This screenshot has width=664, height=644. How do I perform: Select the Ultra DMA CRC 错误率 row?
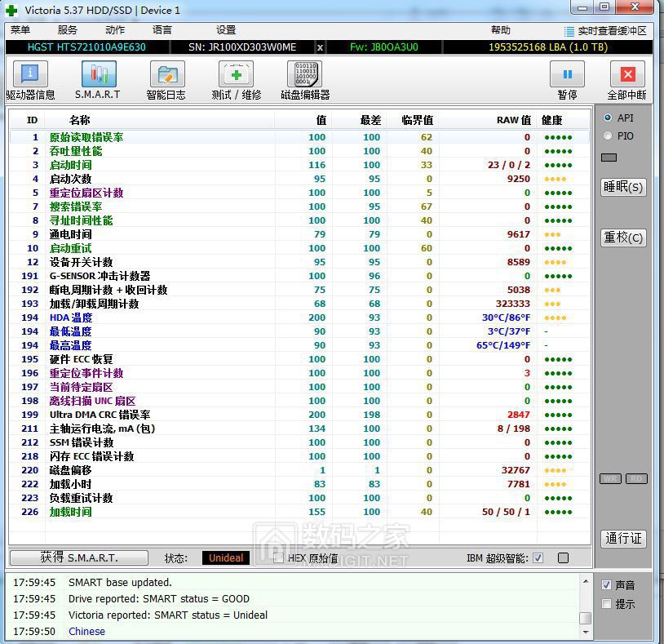coord(299,415)
